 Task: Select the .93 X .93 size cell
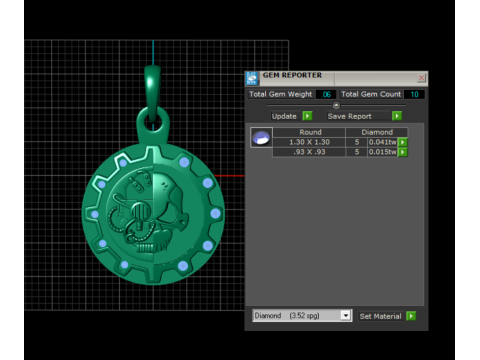tap(309, 152)
